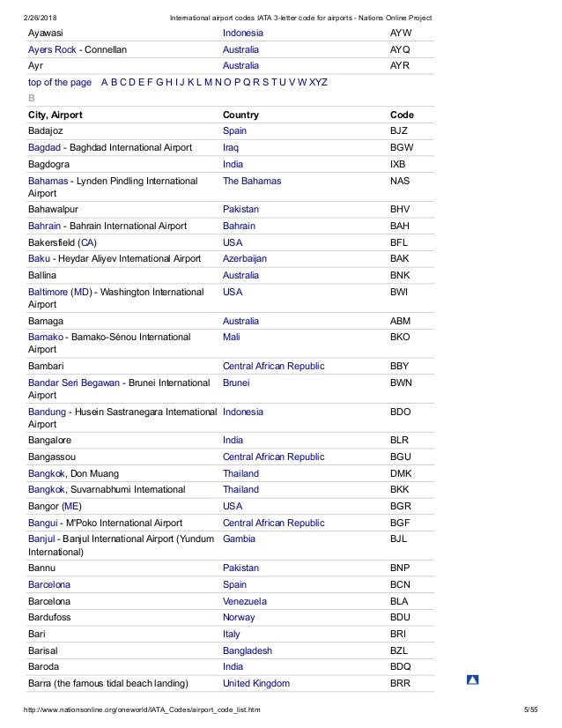Open the Bagdad city link
This screenshot has height=728, width=562.
tap(44, 148)
